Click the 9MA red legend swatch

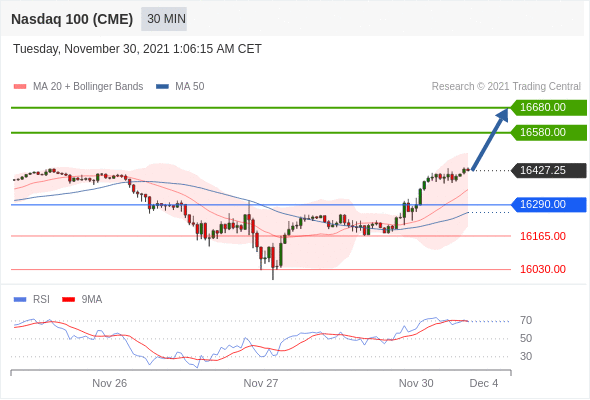click(68, 300)
